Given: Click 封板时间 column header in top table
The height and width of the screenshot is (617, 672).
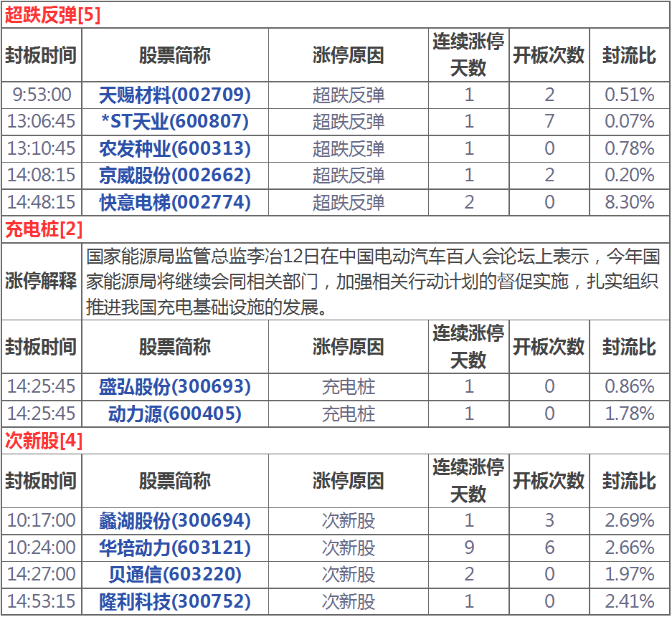Looking at the screenshot, I should point(41,55).
